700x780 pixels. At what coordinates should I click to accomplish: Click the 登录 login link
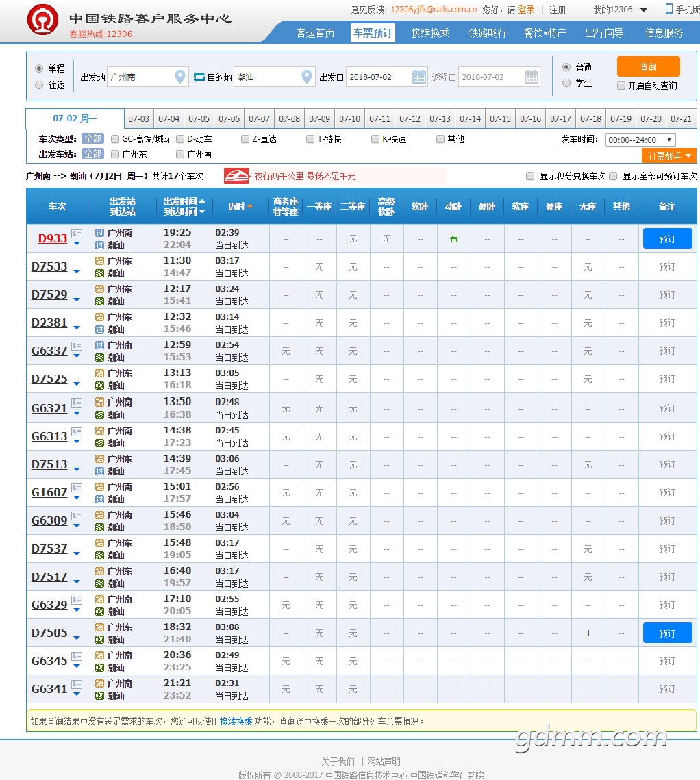pyautogui.click(x=526, y=10)
